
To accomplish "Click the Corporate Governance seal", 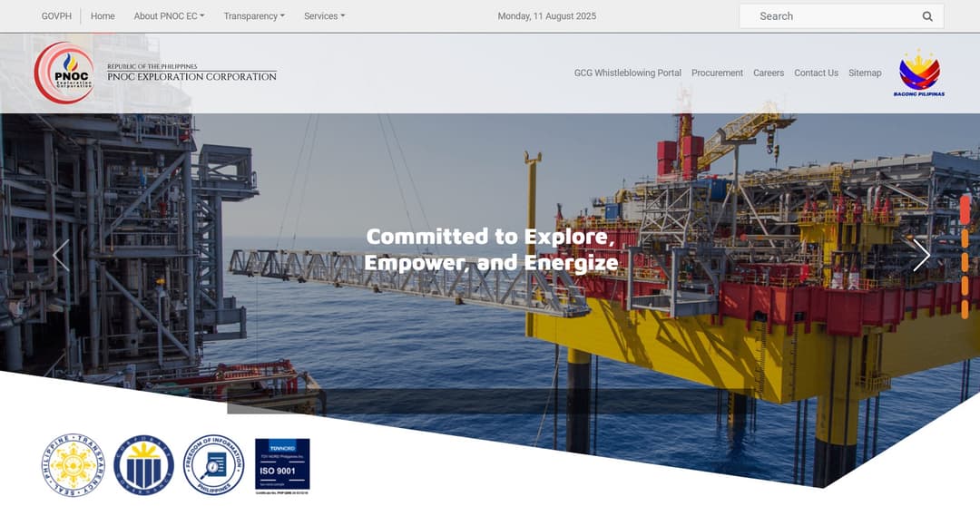I will coord(143,464).
